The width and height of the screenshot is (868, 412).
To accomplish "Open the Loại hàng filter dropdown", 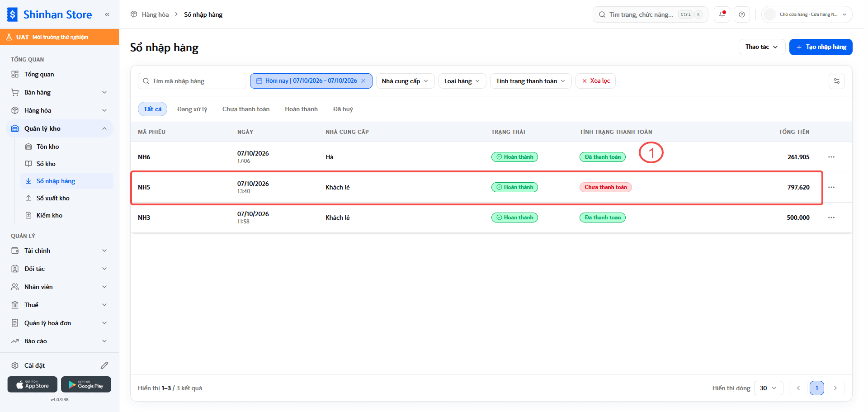I will pos(462,81).
